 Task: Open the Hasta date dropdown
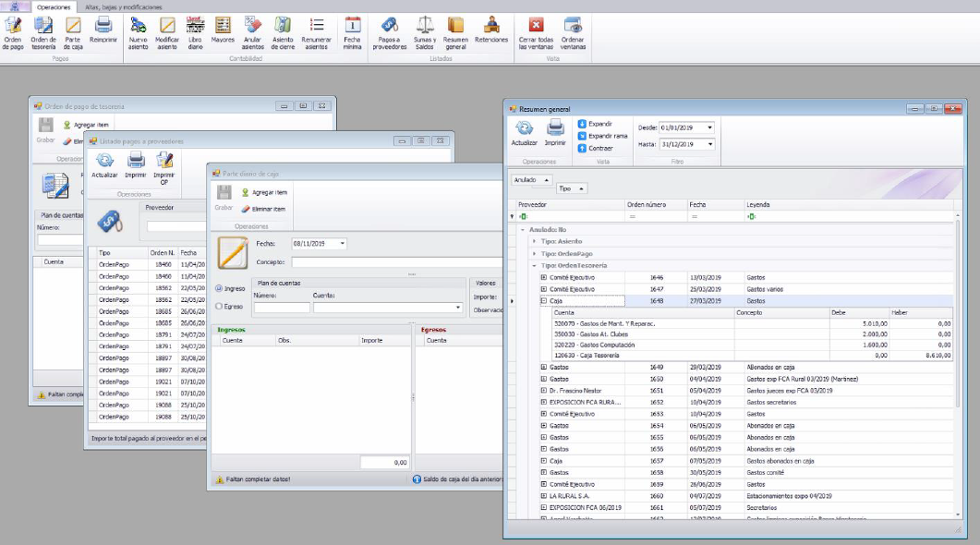(709, 144)
